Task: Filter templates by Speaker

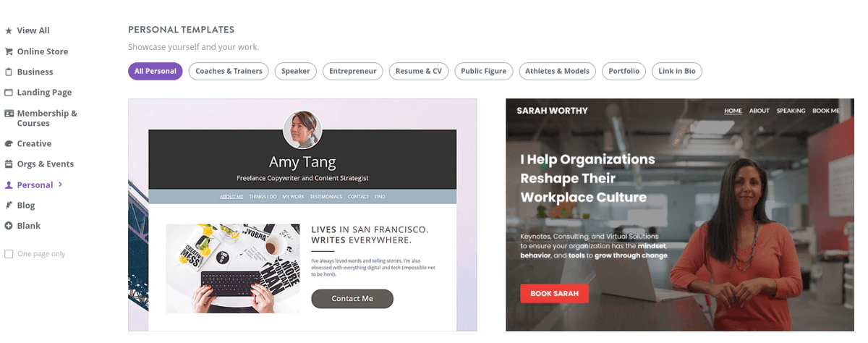Action: coord(295,71)
